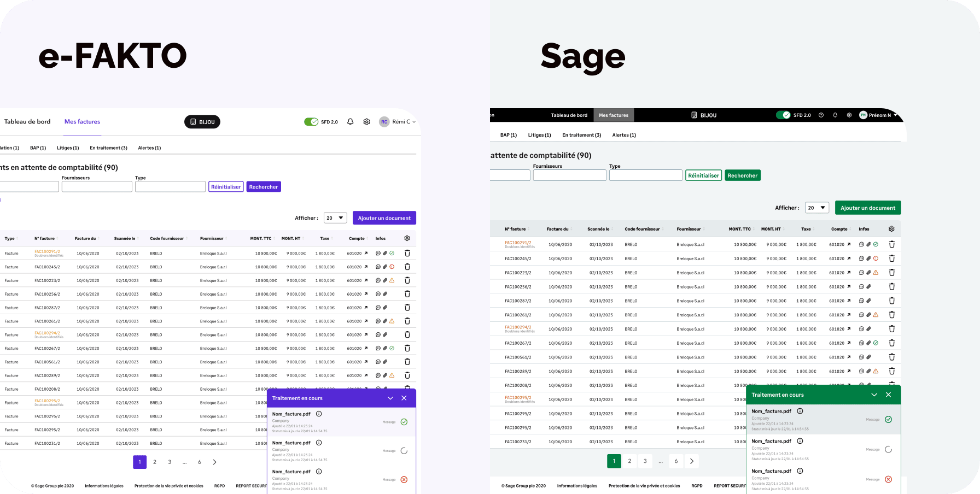This screenshot has height=494, width=980.
Task: Toggle SFD 2.0 switch in Sage
Action: click(x=783, y=115)
